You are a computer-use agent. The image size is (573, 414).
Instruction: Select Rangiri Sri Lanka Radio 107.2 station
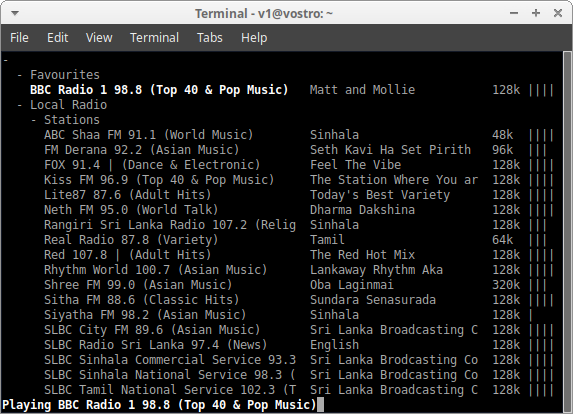click(170, 225)
